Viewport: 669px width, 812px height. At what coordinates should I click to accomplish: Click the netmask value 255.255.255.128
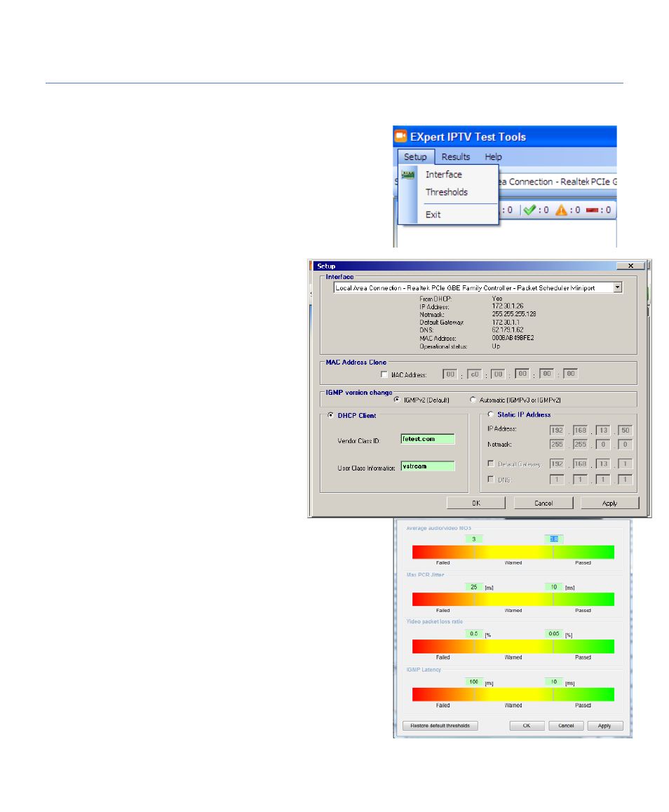coord(513,314)
